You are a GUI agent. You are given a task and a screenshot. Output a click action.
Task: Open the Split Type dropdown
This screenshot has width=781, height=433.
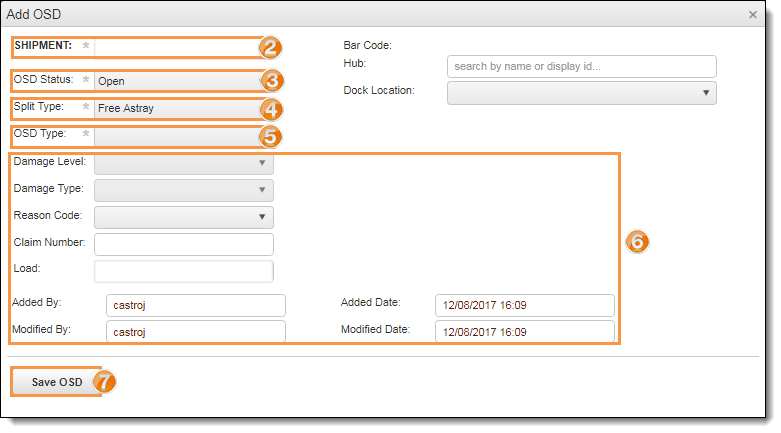click(176, 108)
